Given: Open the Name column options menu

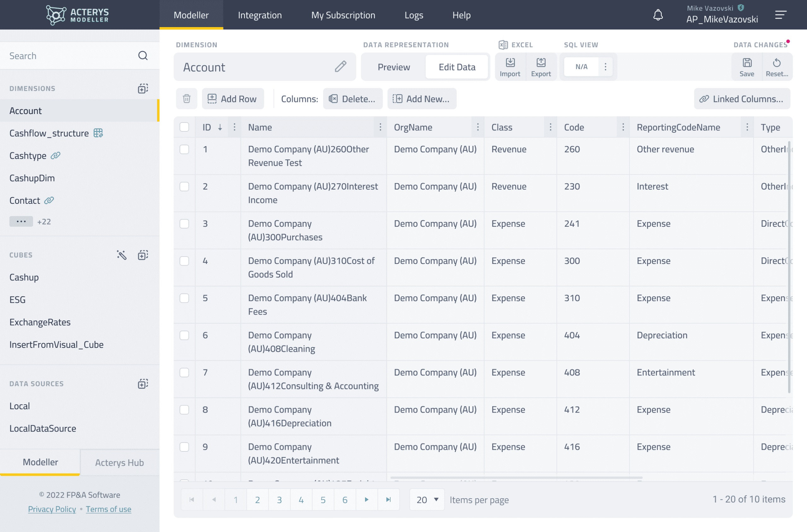Looking at the screenshot, I should coord(380,127).
